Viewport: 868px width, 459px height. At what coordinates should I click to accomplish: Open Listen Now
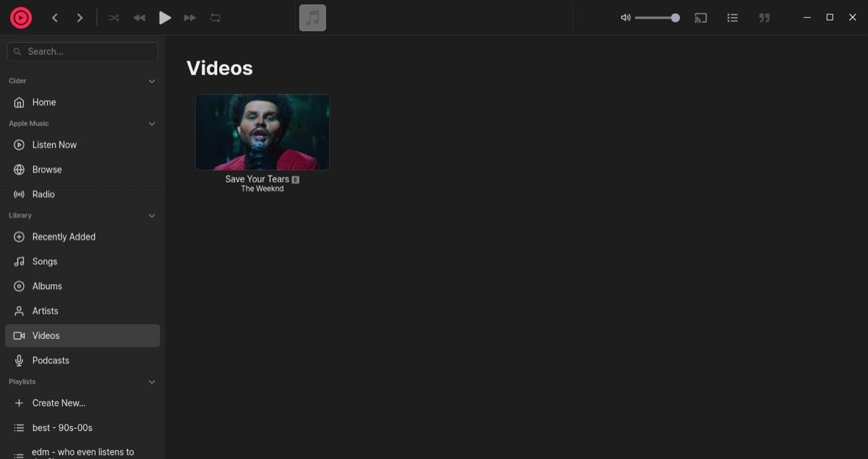(x=82, y=145)
